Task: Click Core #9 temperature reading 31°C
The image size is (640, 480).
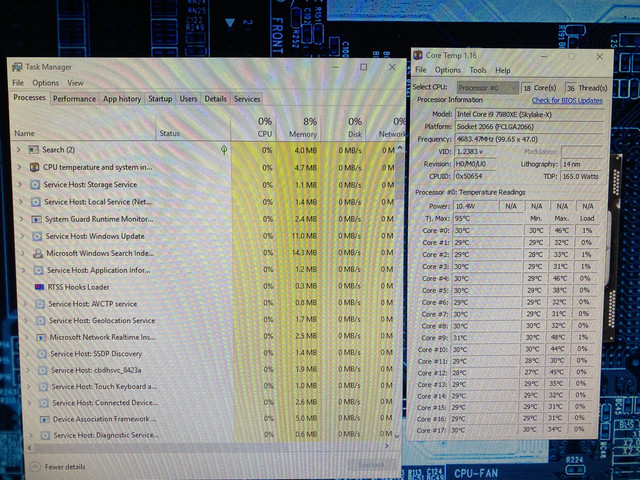Action: [x=487, y=338]
